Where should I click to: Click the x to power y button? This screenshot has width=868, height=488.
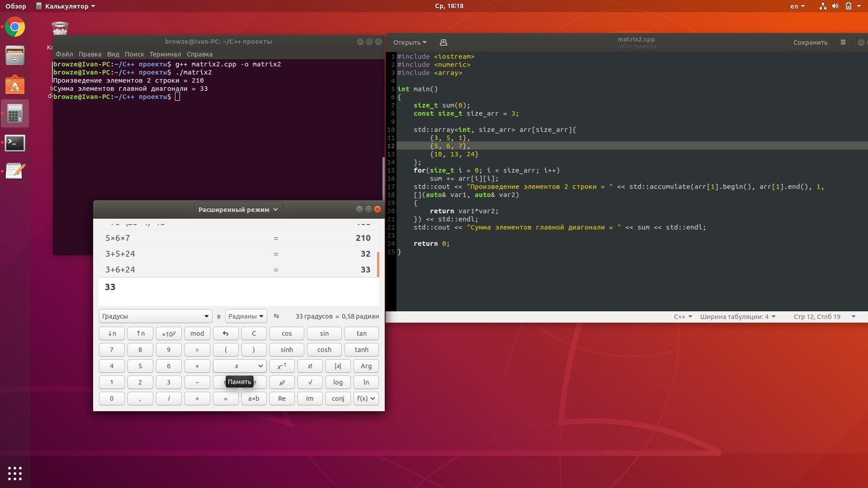pos(282,382)
